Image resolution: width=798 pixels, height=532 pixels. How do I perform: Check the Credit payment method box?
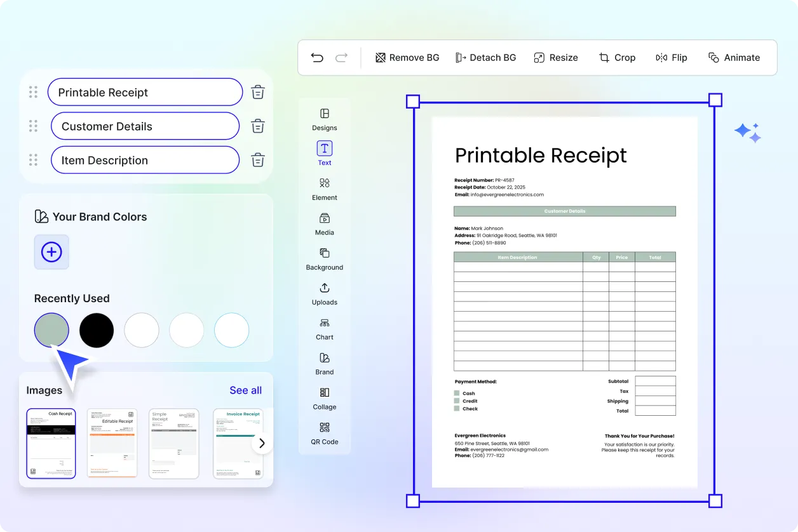(x=456, y=401)
